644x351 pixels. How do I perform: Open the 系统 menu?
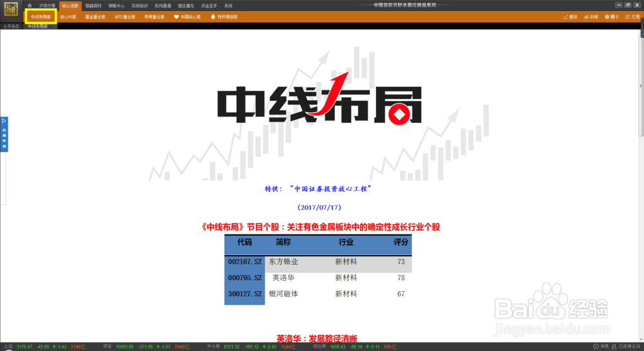click(x=229, y=6)
